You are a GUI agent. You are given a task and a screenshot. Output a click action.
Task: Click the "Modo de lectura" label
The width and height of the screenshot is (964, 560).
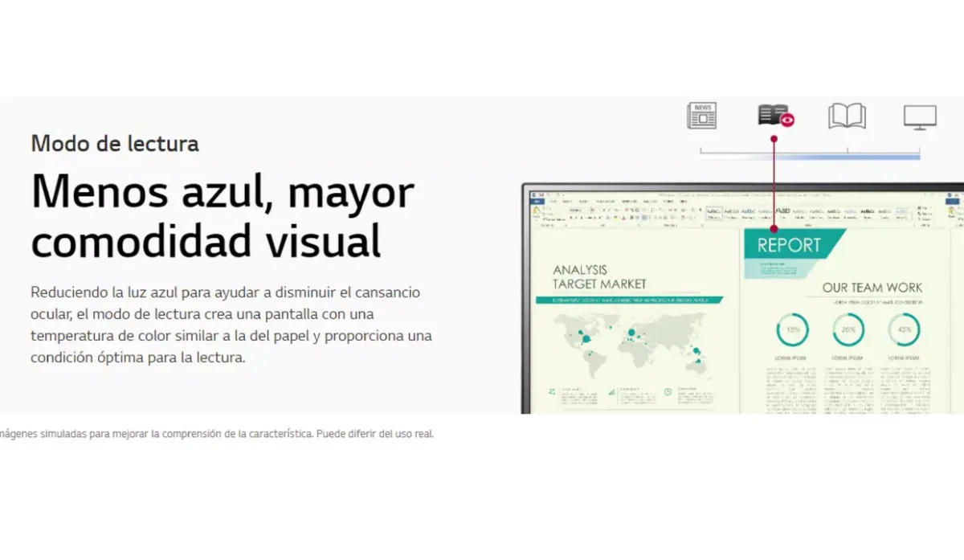(x=115, y=144)
